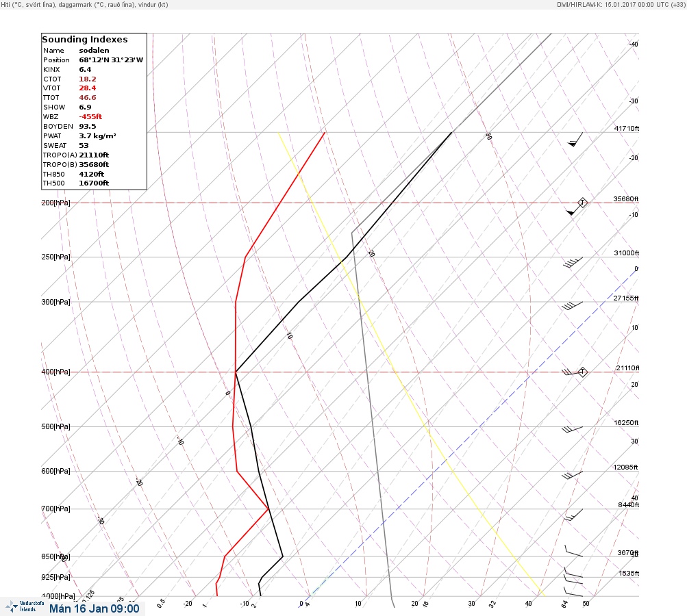Click the CTOT value 18.2
Screen dimensions: 687x616
88,79
